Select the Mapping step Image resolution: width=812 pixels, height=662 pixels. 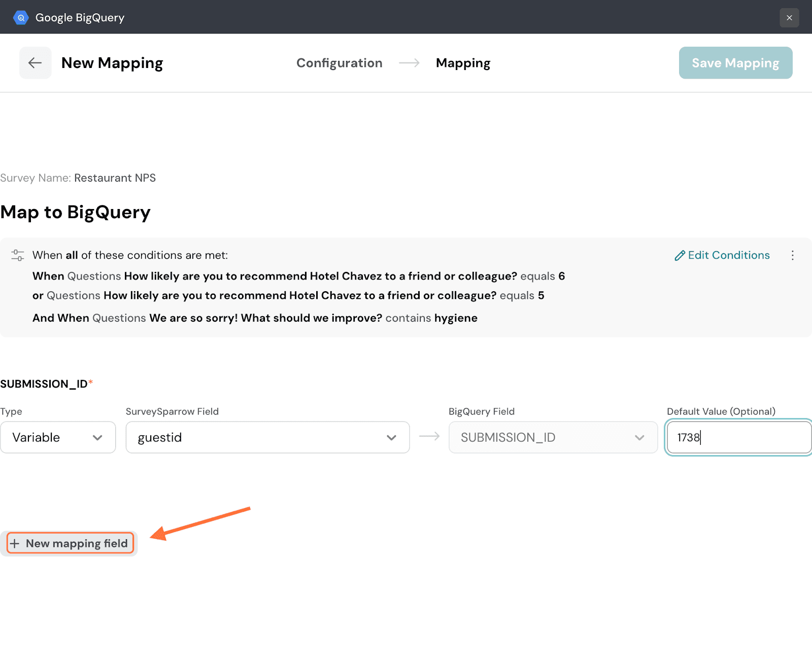tap(463, 63)
